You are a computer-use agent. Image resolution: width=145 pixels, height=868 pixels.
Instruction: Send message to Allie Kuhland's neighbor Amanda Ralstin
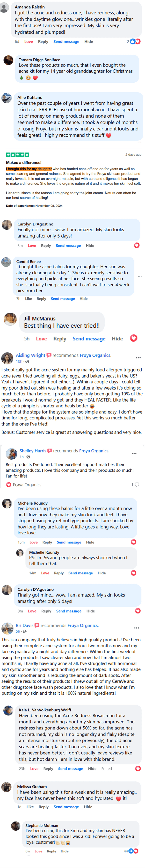tap(66, 42)
